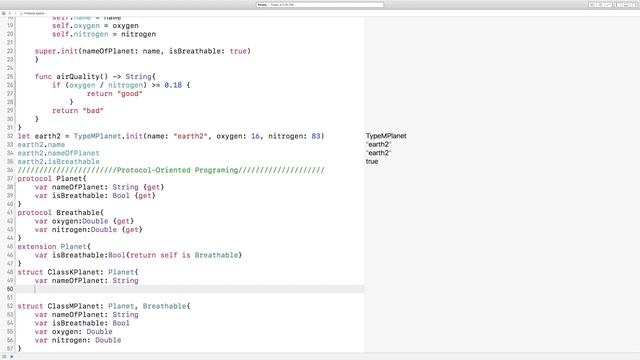640x360 pixels.
Task: Click 'var oxygen: Double' on line 55
Action: coord(73,332)
